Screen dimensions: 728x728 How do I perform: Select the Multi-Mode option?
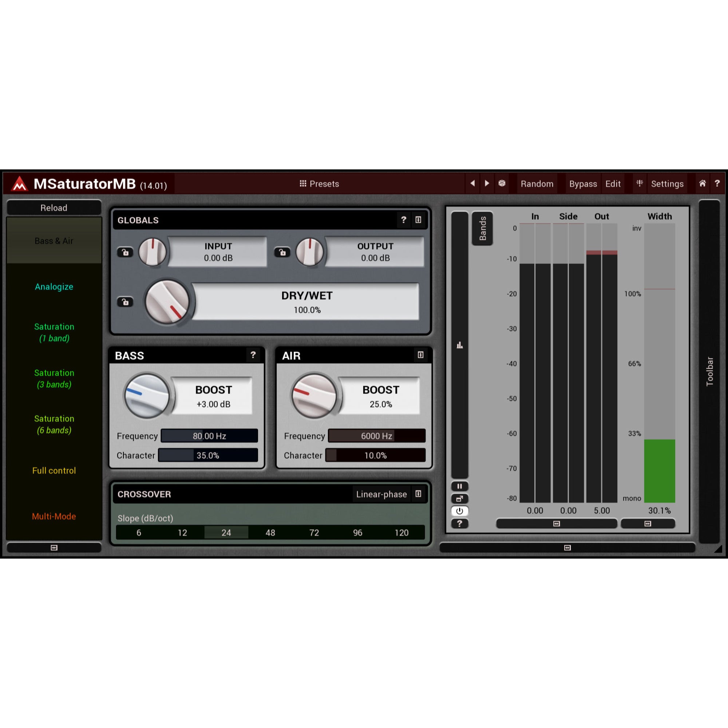tap(54, 516)
